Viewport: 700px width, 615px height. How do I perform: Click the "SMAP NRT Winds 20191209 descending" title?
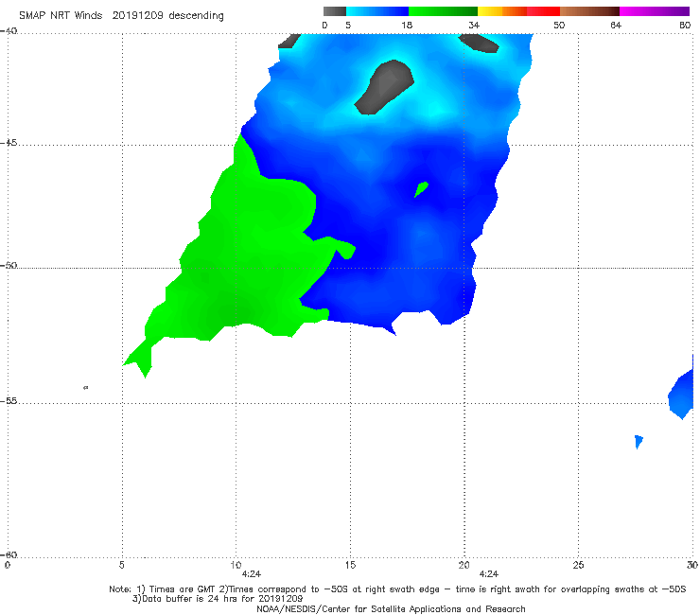(x=121, y=16)
